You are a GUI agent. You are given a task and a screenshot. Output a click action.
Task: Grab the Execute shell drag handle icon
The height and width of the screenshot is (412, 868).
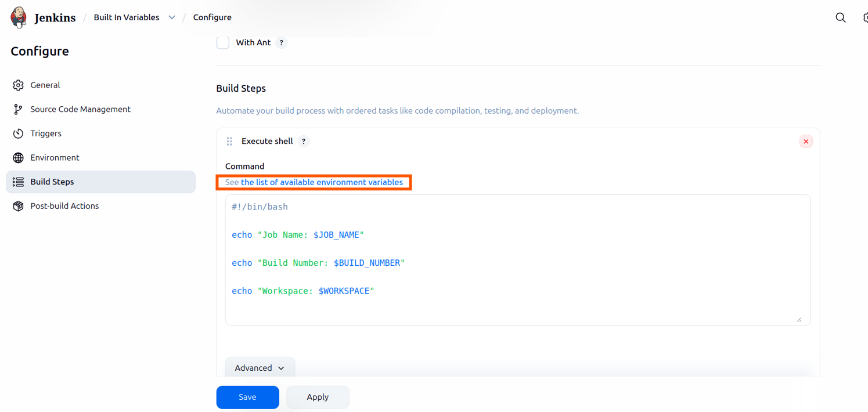pyautogui.click(x=229, y=141)
